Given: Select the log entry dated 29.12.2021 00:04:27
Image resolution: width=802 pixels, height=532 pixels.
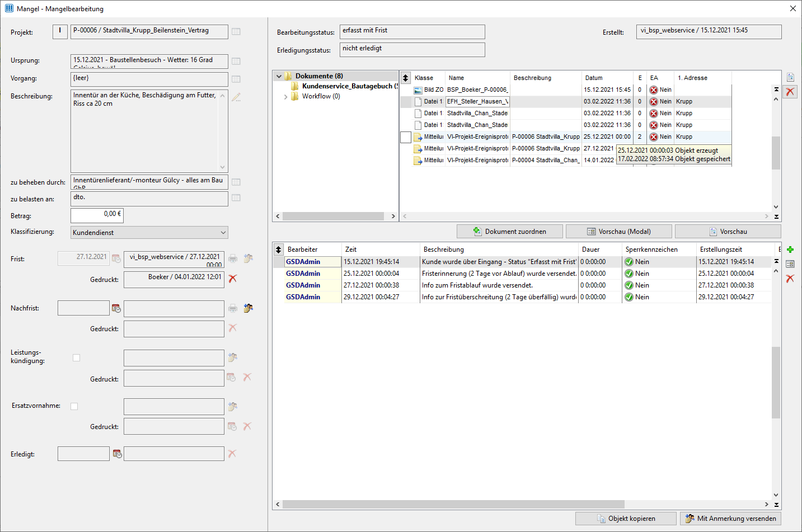Looking at the screenshot, I should [522, 297].
